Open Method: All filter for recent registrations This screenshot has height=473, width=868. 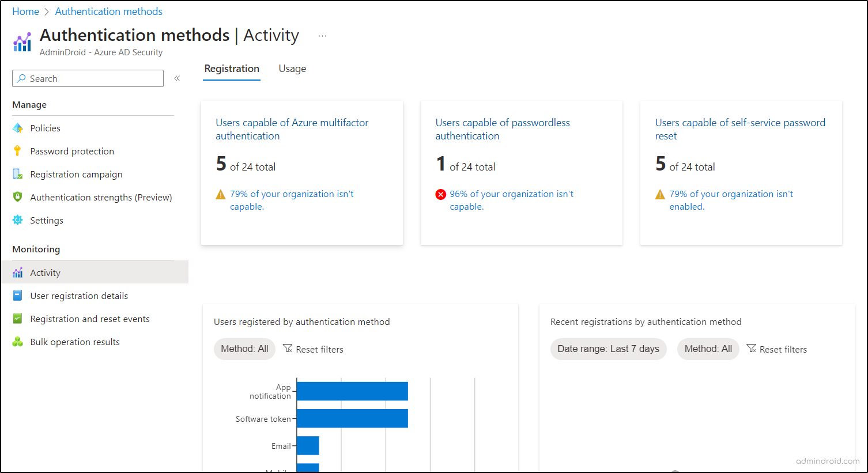click(708, 349)
